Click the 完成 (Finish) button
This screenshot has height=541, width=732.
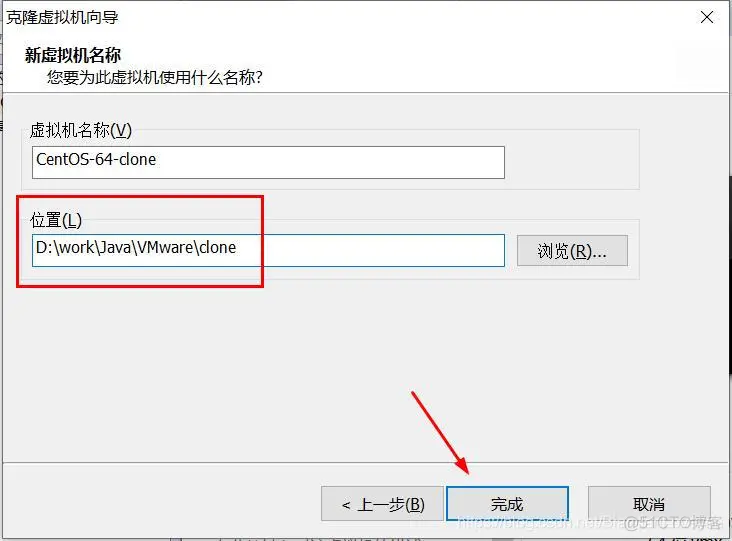[507, 504]
